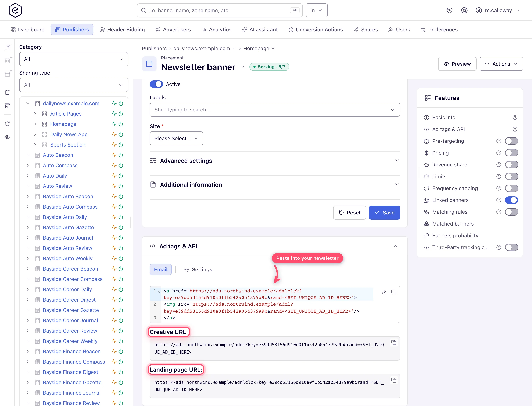Click the app logo in top left
532x406 pixels.
(x=15, y=10)
